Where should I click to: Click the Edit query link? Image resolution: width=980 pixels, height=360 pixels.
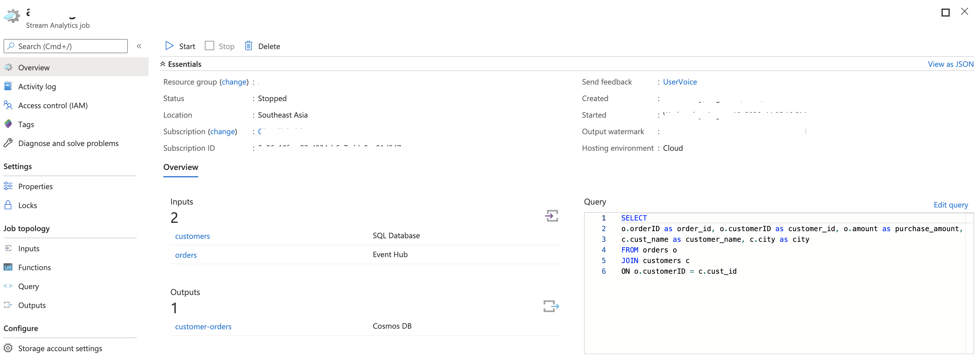click(950, 205)
